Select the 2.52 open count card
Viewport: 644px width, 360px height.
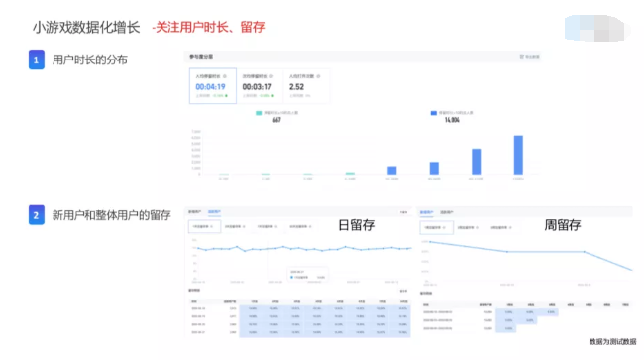306,86
